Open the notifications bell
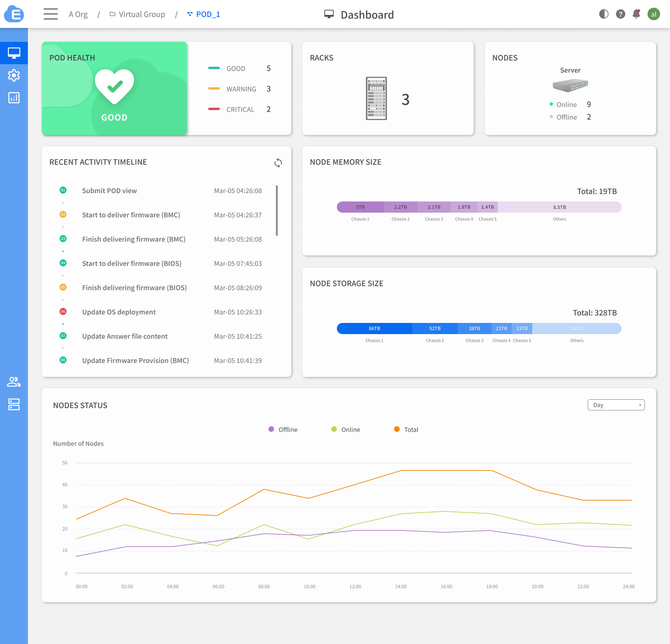Screen dimensions: 670x644 point(636,14)
